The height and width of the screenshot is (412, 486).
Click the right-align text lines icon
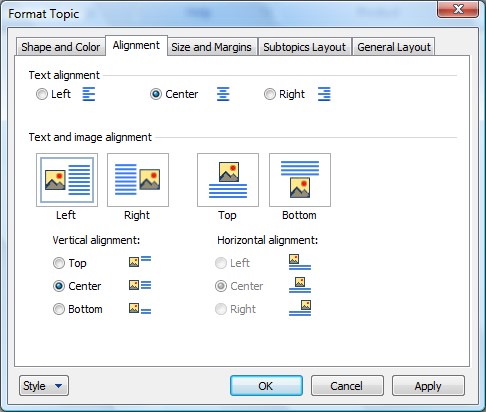(324, 94)
